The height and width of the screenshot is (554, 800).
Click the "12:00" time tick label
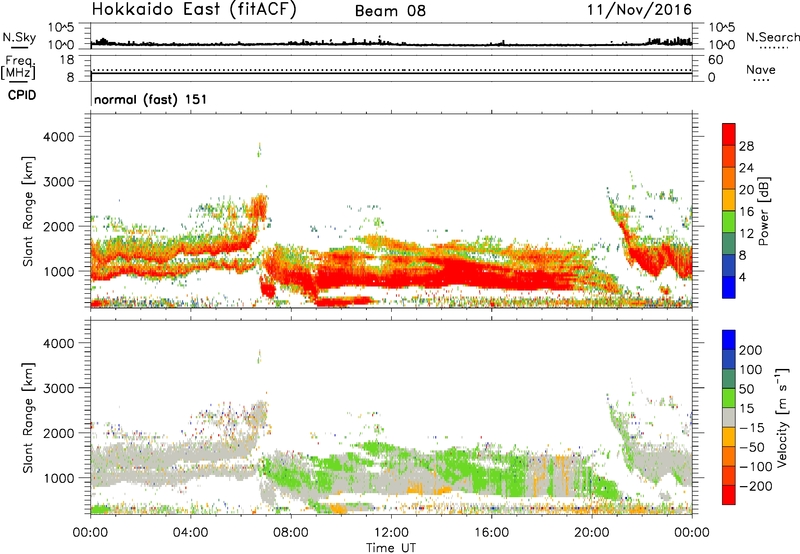[391, 533]
